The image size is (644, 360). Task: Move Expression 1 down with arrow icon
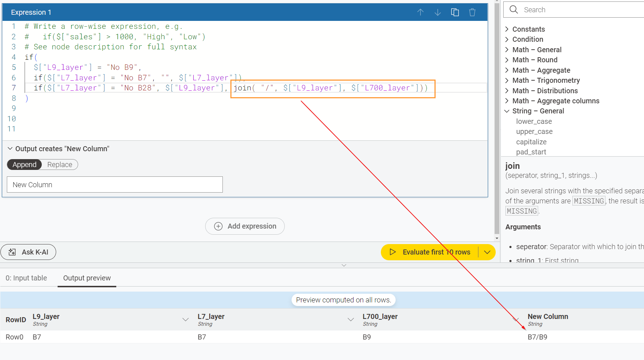click(437, 12)
